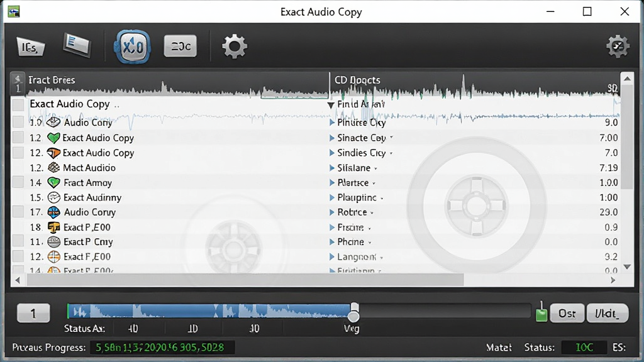The image size is (644, 362).
Task: Click the corner icon left of 'Tract Bries'
Action: [18, 84]
